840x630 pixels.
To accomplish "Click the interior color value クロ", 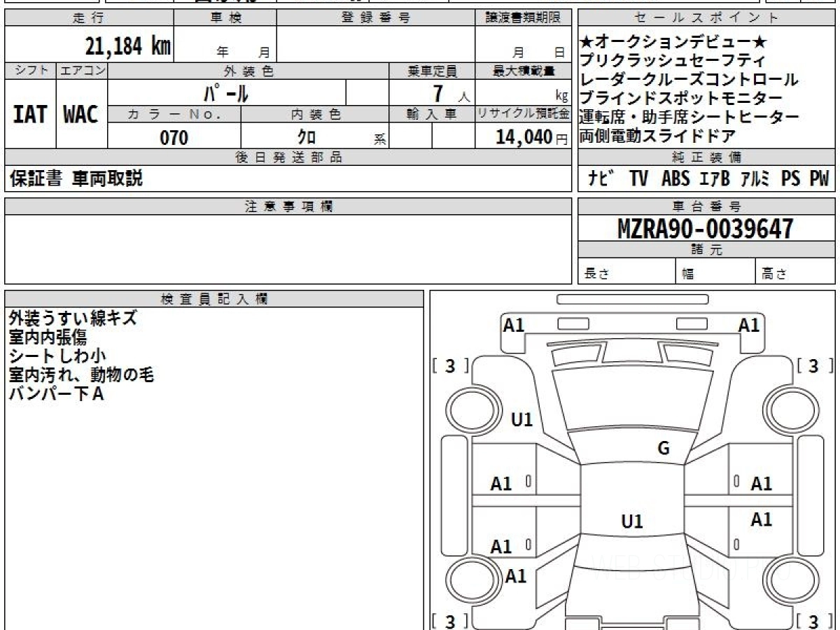I will click(307, 137).
